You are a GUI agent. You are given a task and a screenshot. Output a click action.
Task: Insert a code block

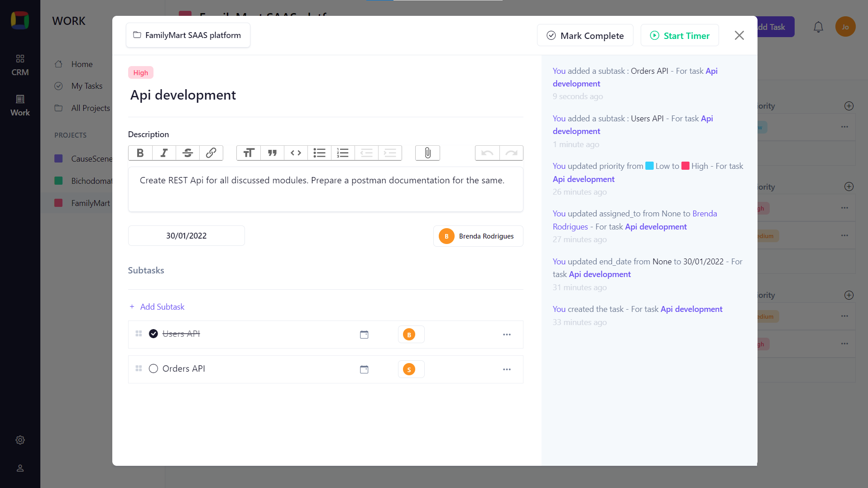coord(296,153)
